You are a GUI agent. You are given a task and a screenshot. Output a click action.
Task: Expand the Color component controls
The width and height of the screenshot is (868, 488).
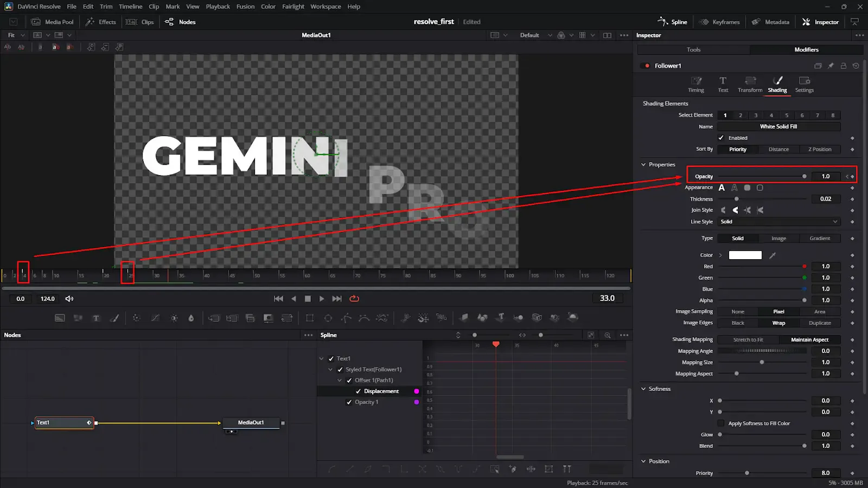(720, 255)
